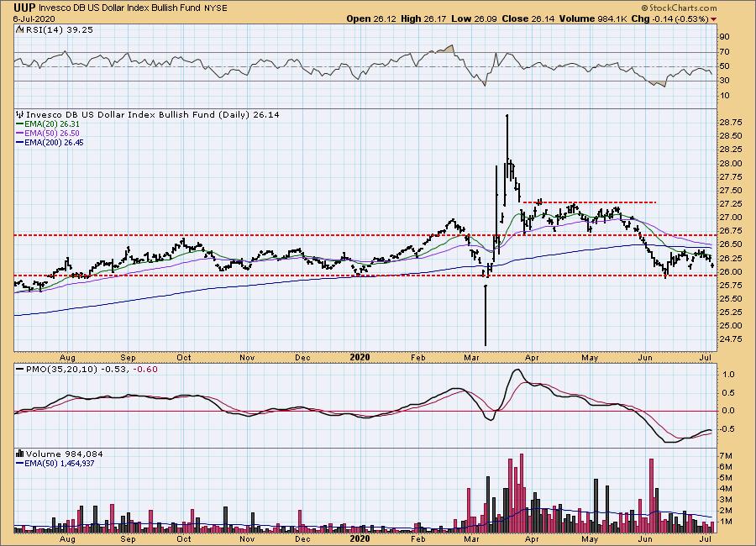Select the RSI(14) 39.25 indicator label

pyautogui.click(x=59, y=29)
